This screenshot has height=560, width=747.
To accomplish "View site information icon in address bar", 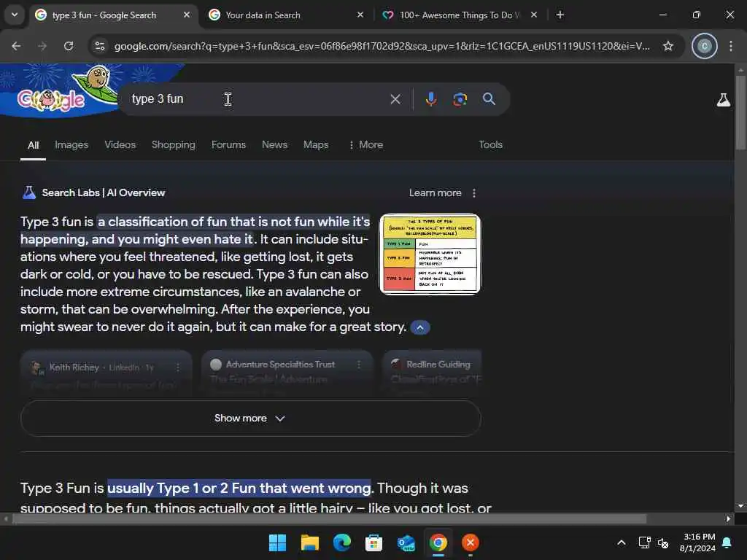I will 100,46.
